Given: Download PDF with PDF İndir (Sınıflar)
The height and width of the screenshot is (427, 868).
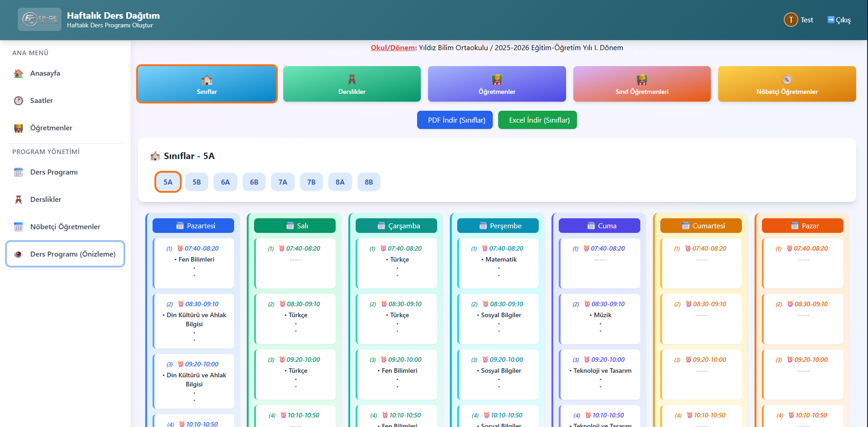Looking at the screenshot, I should tap(454, 120).
